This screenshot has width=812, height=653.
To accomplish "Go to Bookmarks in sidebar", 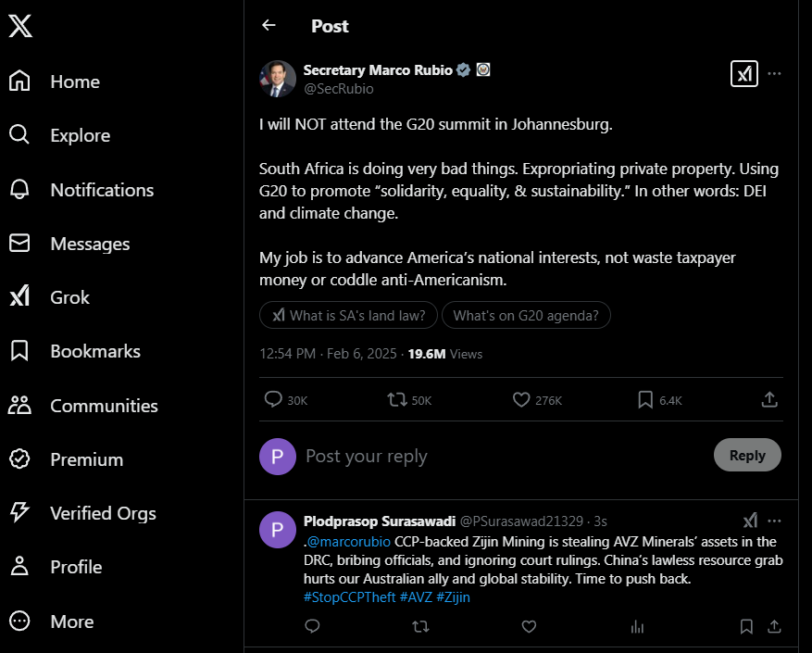I will pos(75,351).
